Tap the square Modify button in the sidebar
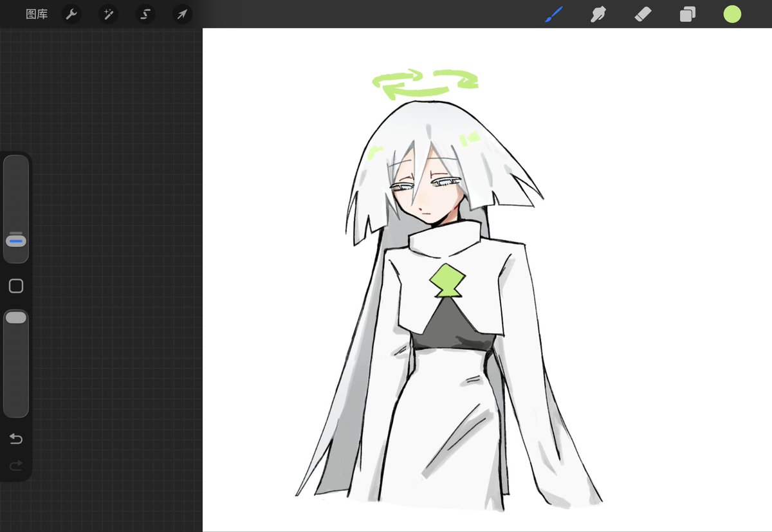This screenshot has height=532, width=772. (16, 286)
